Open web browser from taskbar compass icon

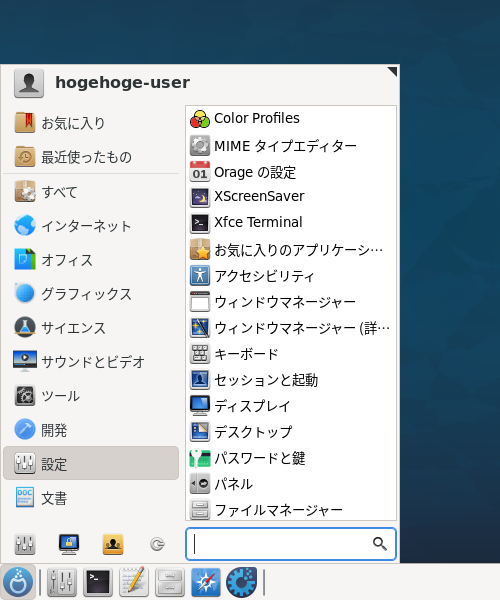(x=206, y=582)
